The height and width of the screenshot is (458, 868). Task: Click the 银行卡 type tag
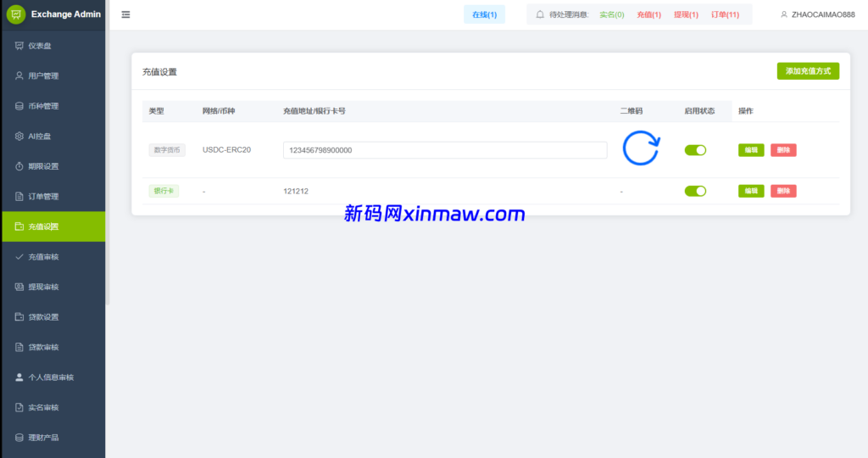(x=164, y=191)
